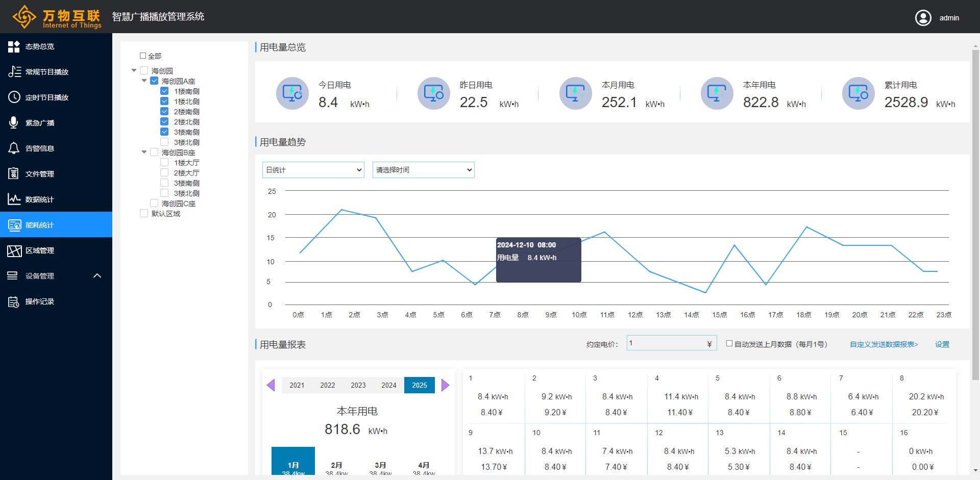This screenshot has width=980, height=480.
Task: Click the 紧急广播 microphone icon
Action: click(14, 122)
